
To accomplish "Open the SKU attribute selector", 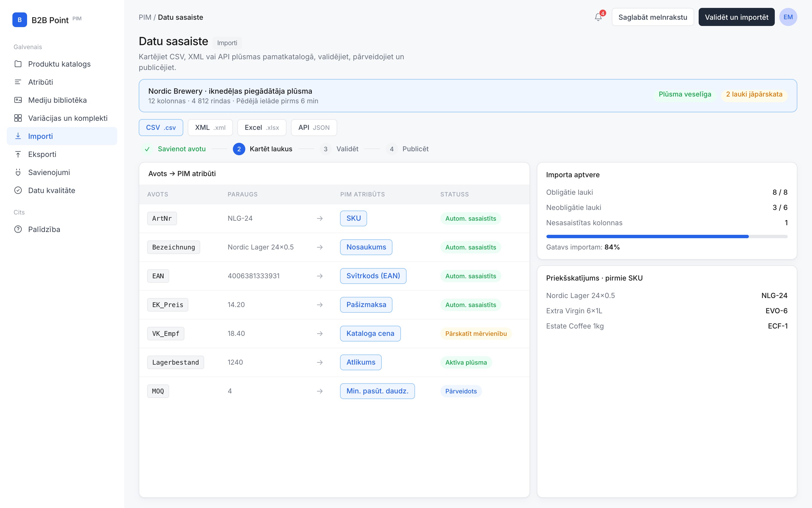I will point(353,218).
